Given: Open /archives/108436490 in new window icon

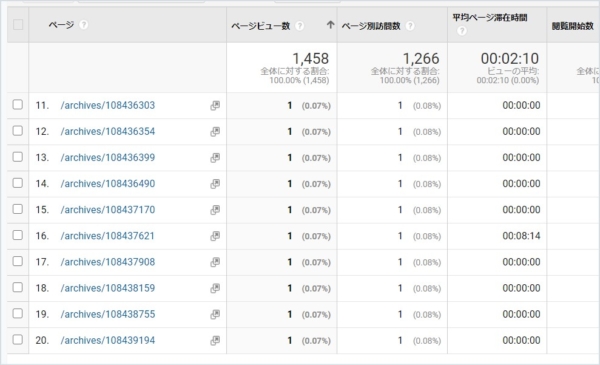Looking at the screenshot, I should coord(215,184).
